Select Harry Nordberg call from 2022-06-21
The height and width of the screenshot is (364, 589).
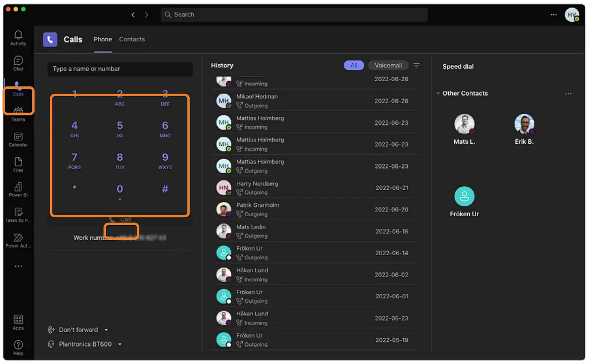[315, 188]
